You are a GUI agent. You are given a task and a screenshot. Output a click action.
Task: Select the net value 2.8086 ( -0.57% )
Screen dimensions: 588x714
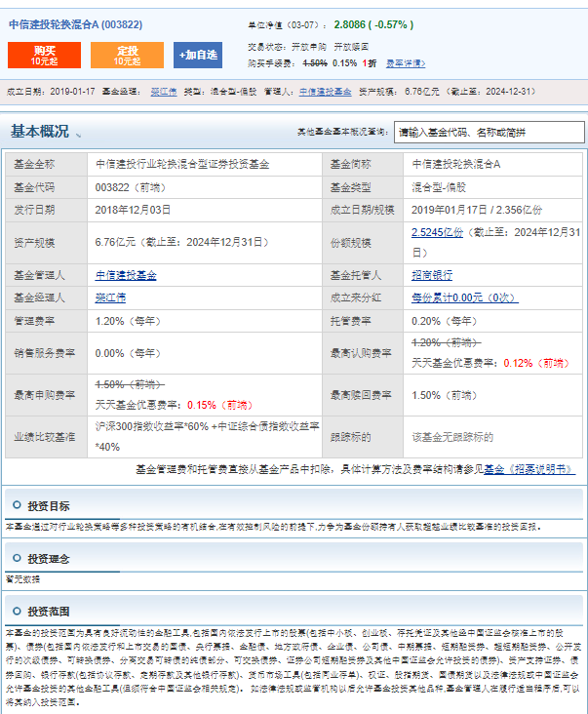[x=373, y=24]
